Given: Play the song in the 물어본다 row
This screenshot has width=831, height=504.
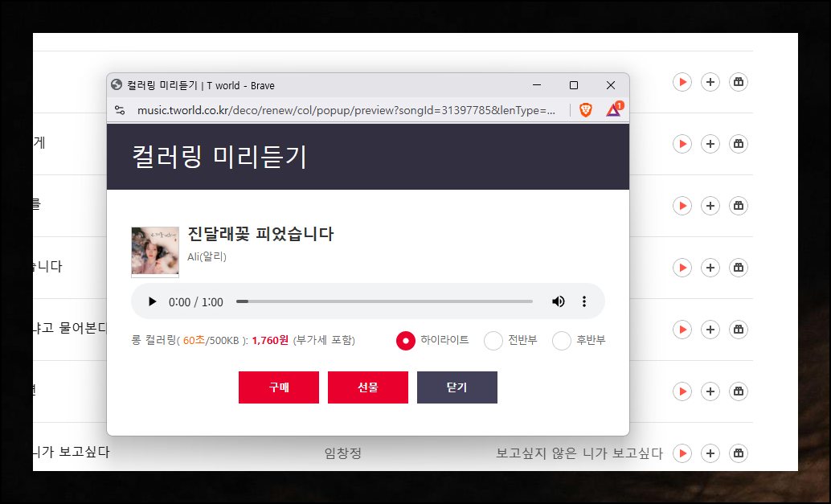Looking at the screenshot, I should point(682,330).
